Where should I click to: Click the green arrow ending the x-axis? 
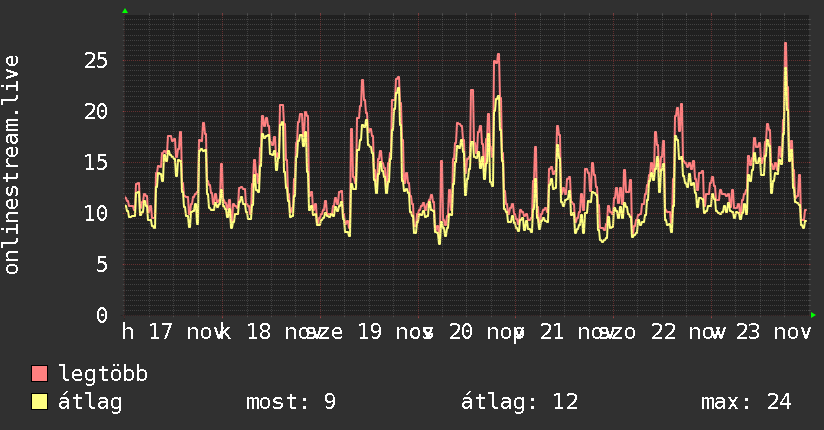click(813, 315)
